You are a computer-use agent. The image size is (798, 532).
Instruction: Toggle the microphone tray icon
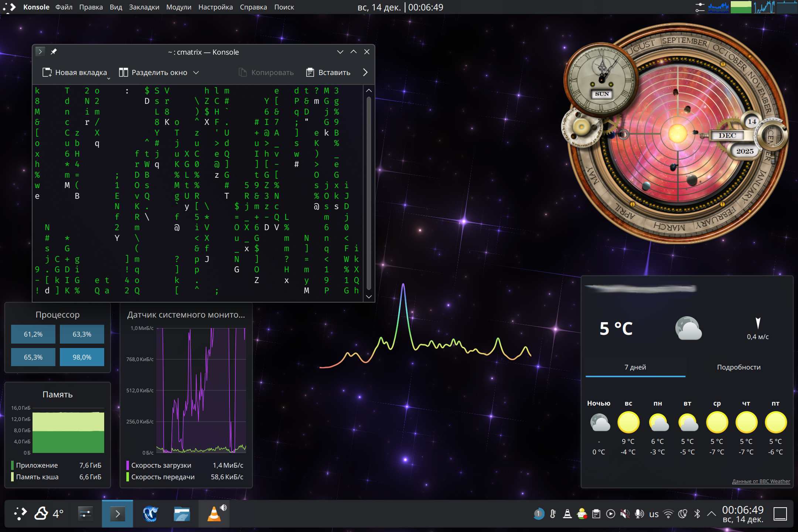pos(639,514)
